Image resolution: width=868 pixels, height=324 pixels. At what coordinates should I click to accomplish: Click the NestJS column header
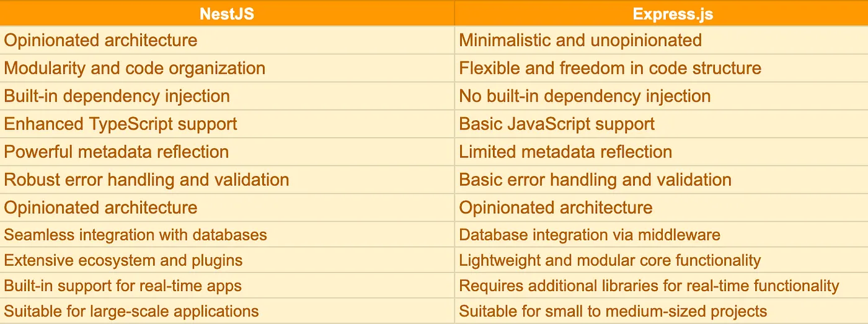click(x=227, y=13)
